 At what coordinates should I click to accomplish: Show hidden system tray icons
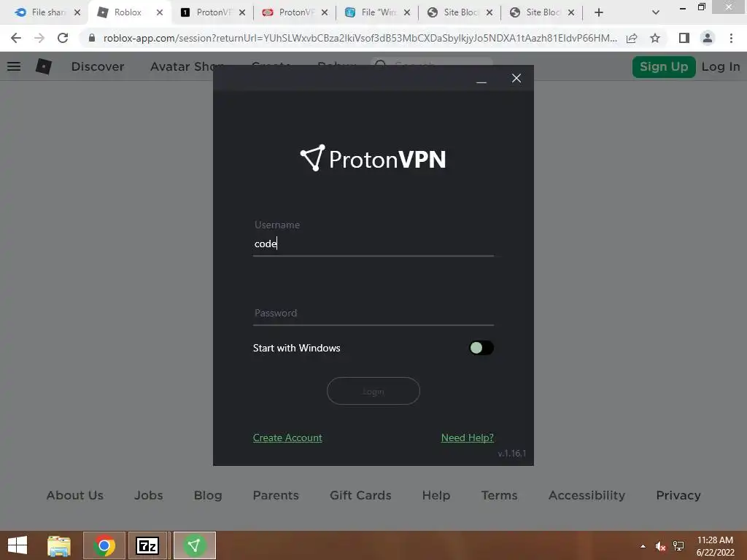(x=643, y=546)
